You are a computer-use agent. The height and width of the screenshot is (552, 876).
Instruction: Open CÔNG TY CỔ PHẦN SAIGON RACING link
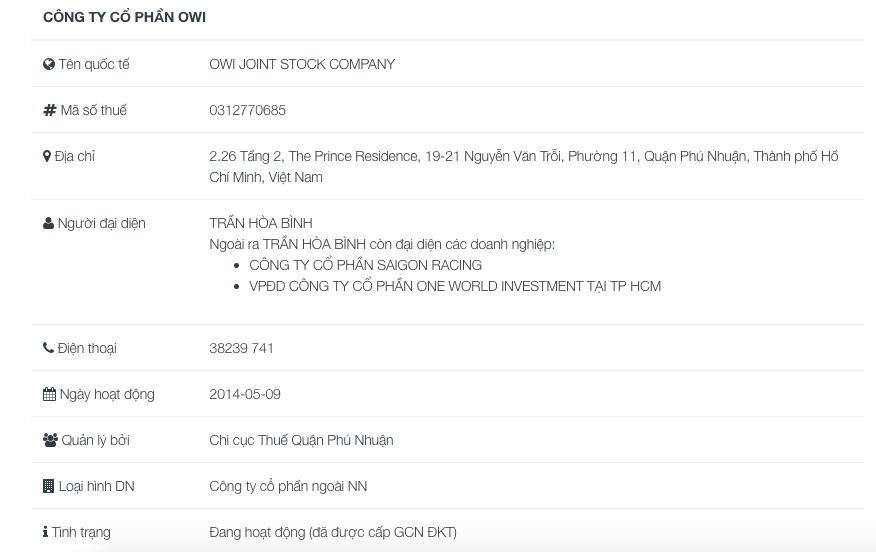365,265
